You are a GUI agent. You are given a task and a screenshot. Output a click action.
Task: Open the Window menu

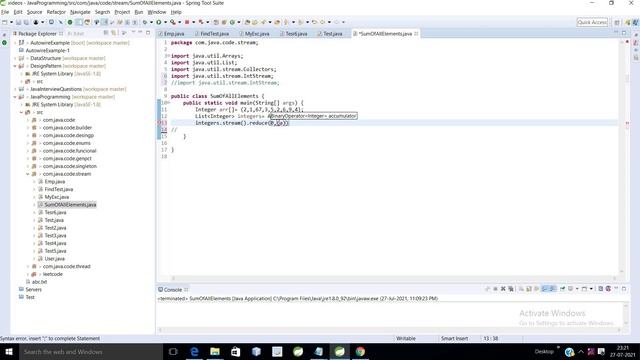157,12
